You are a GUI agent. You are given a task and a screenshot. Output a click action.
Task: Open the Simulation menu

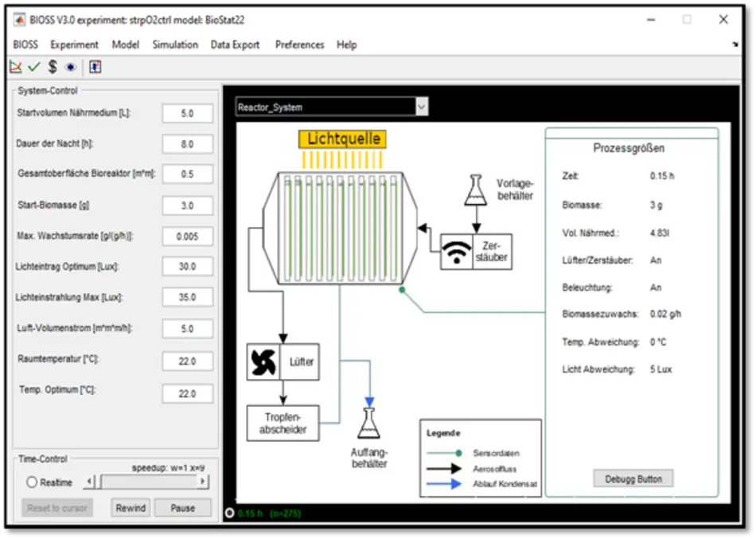175,45
